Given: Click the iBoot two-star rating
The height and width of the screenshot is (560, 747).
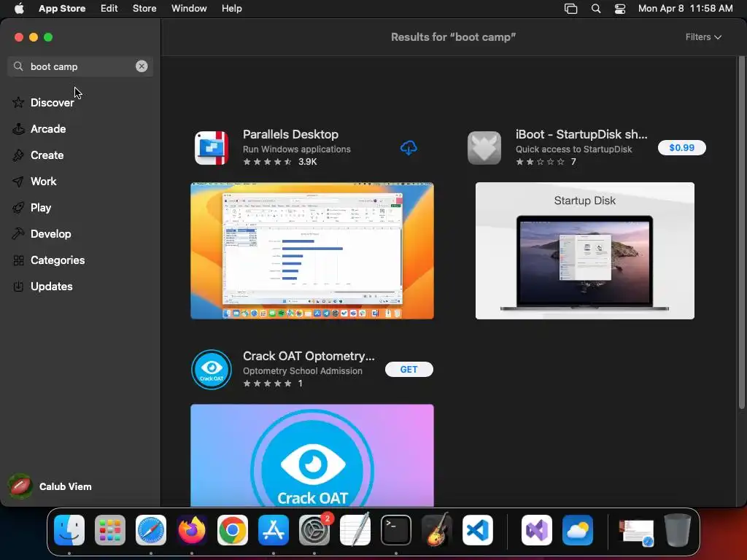Looking at the screenshot, I should click(541, 162).
